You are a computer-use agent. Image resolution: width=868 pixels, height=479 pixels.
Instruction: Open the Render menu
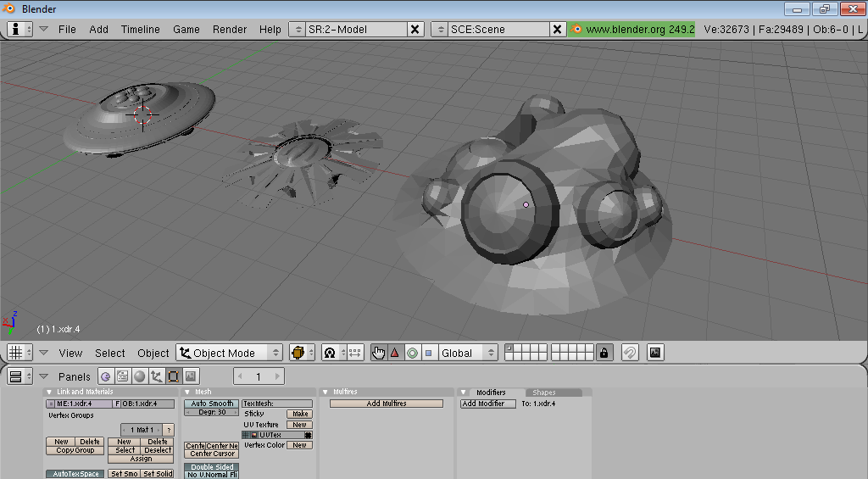230,29
